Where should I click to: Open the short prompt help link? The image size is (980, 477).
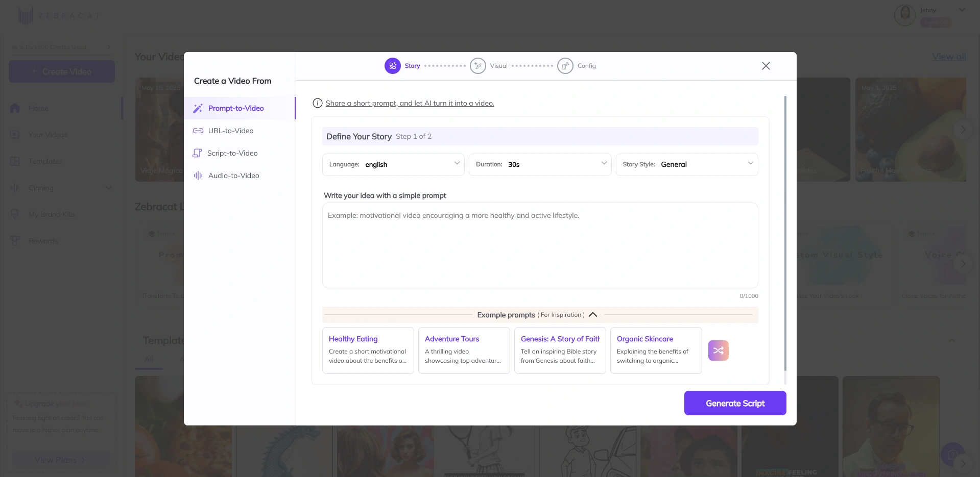pyautogui.click(x=410, y=103)
